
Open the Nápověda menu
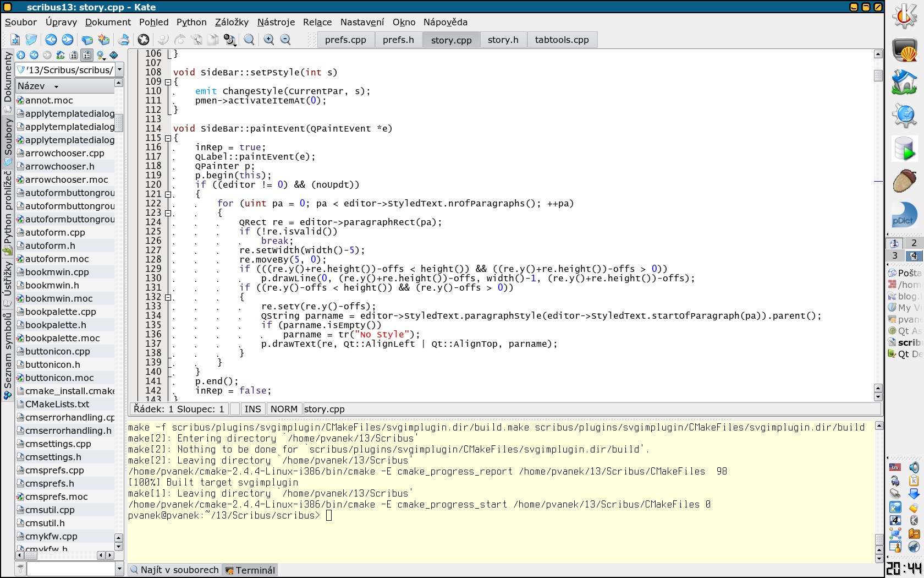point(446,22)
